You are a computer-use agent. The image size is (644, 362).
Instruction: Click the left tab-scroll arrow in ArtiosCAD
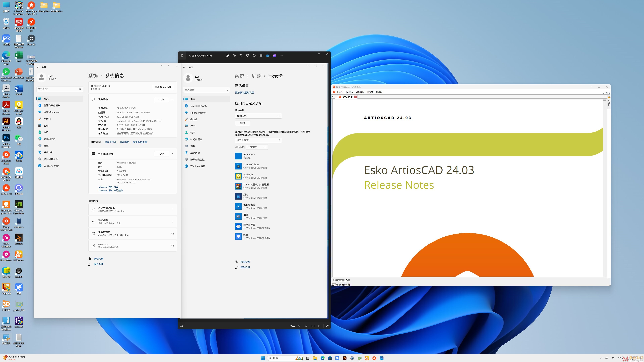tap(333, 96)
